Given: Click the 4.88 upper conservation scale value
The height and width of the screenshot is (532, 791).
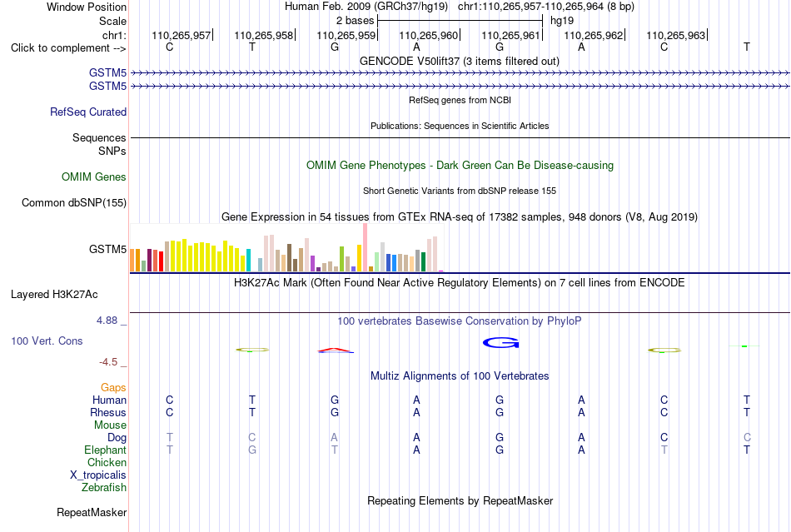Looking at the screenshot, I should coord(107,321).
